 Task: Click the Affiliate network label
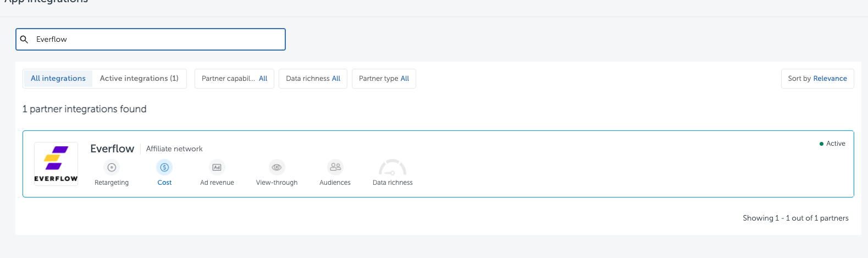[174, 149]
